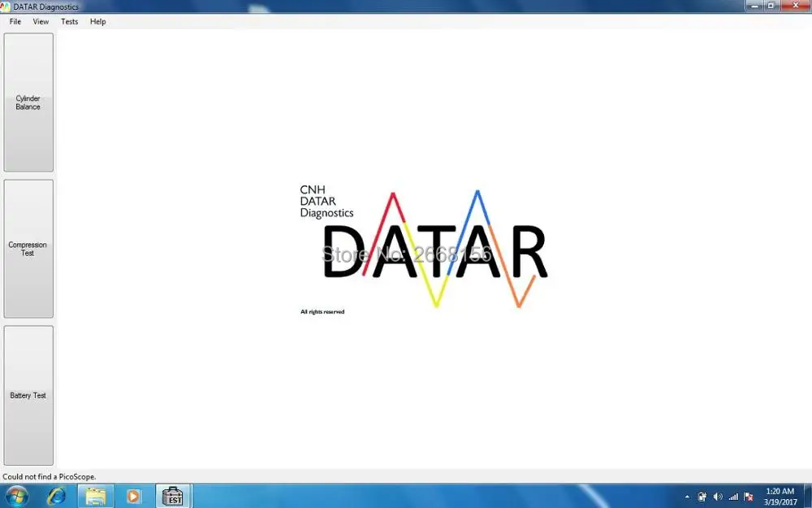Image resolution: width=812 pixels, height=508 pixels.
Task: Start the Cylinder Balance test
Action: click(28, 102)
